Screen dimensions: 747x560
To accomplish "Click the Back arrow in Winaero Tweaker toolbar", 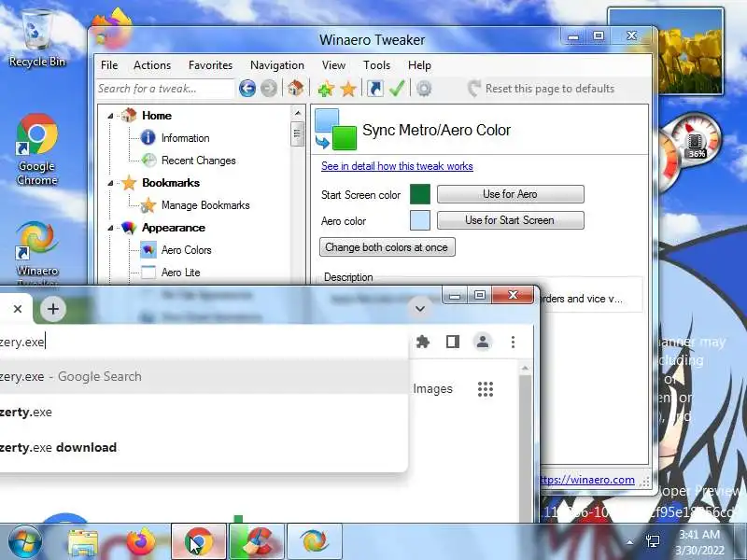I will 247,89.
